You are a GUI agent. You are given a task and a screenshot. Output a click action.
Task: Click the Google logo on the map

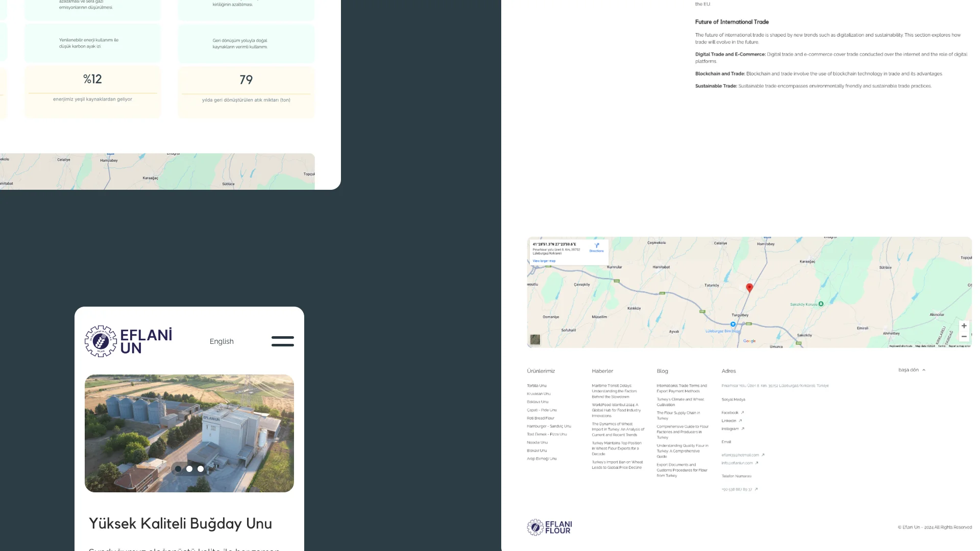749,341
